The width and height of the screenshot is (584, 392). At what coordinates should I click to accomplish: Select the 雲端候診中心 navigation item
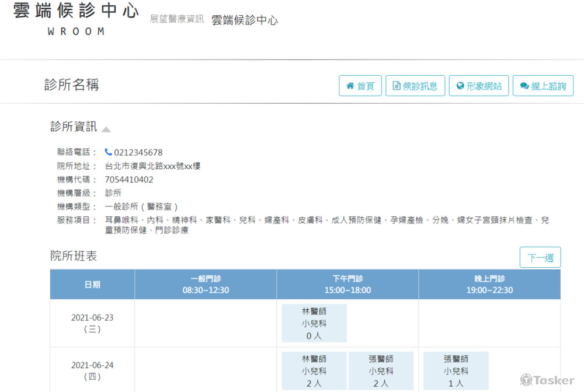(x=245, y=19)
